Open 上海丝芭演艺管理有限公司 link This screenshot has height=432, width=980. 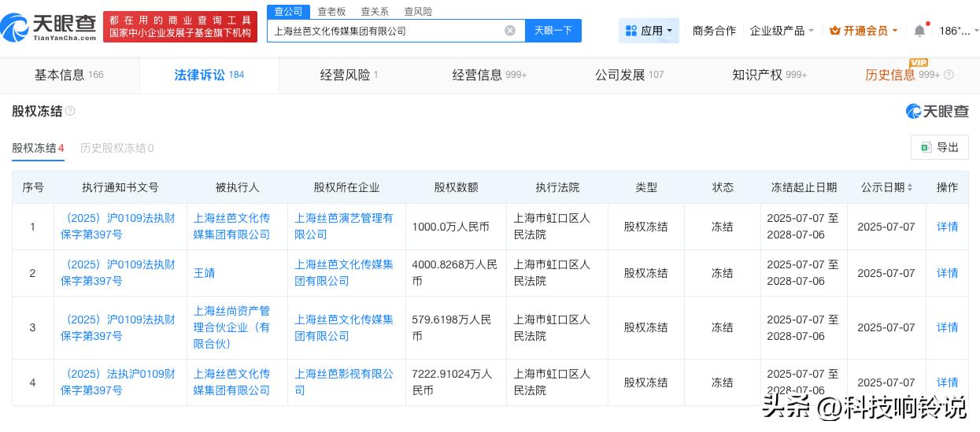tap(344, 226)
